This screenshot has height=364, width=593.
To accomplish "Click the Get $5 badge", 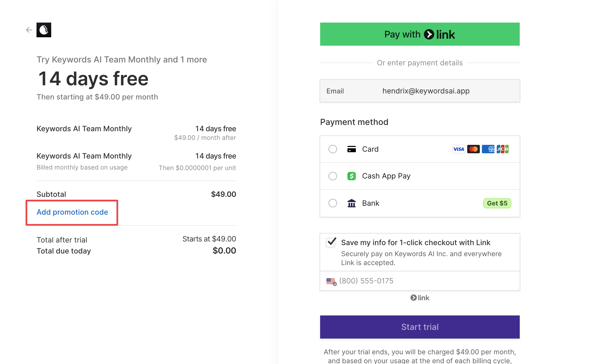I will coord(497,203).
